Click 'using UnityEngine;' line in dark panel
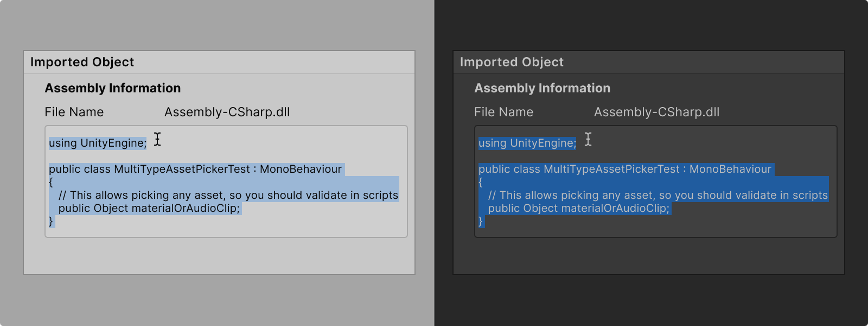This screenshot has height=326, width=868. click(x=527, y=143)
